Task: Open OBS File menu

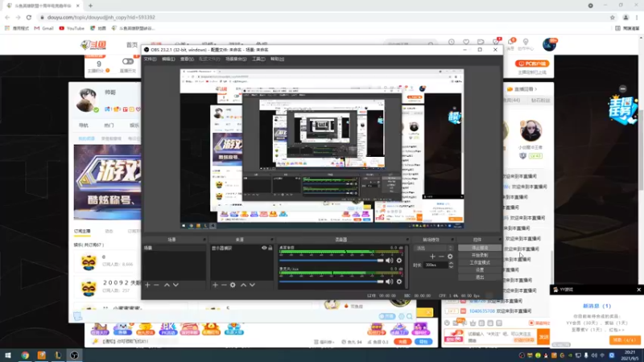Action: (x=150, y=59)
